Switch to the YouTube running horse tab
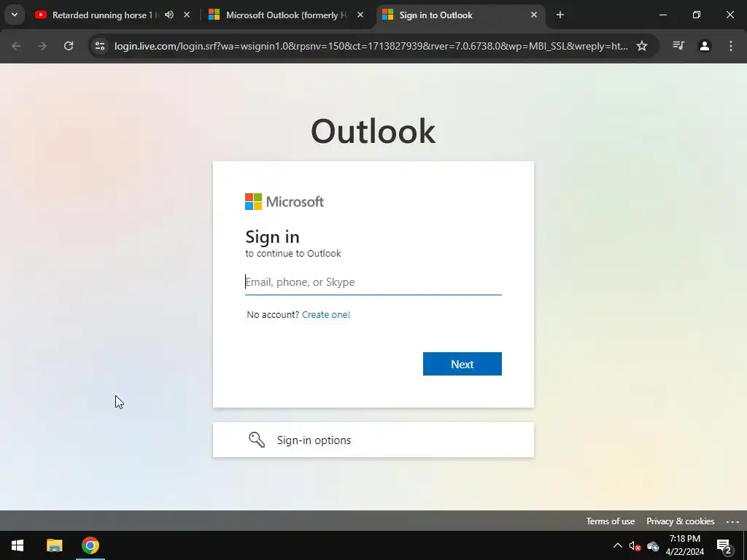The width and height of the screenshot is (747, 560). click(112, 15)
